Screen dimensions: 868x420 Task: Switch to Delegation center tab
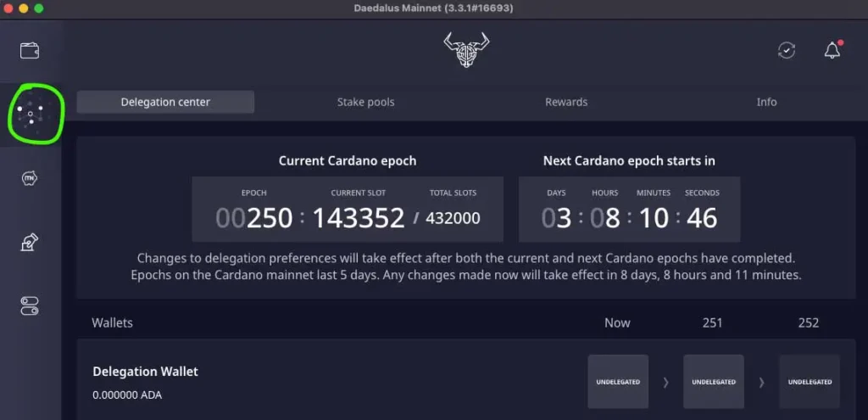pyautogui.click(x=165, y=102)
